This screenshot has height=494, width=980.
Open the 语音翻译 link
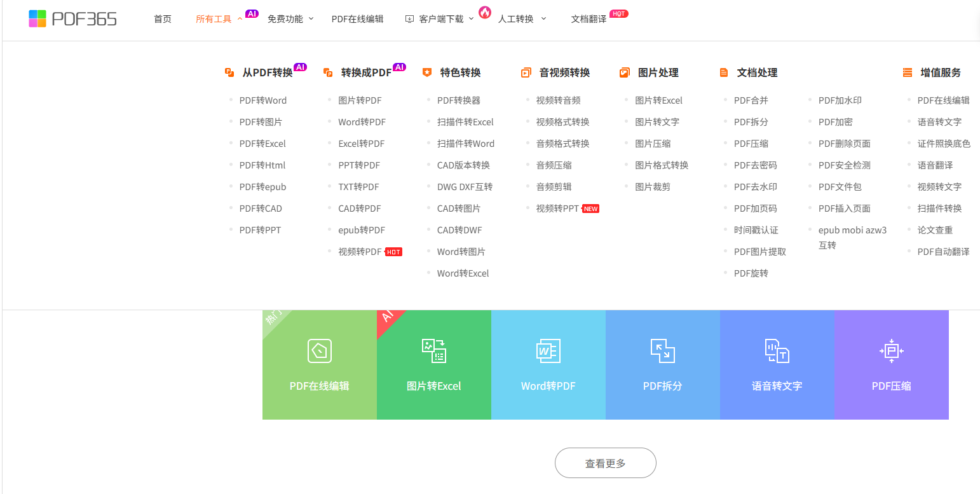tap(935, 165)
